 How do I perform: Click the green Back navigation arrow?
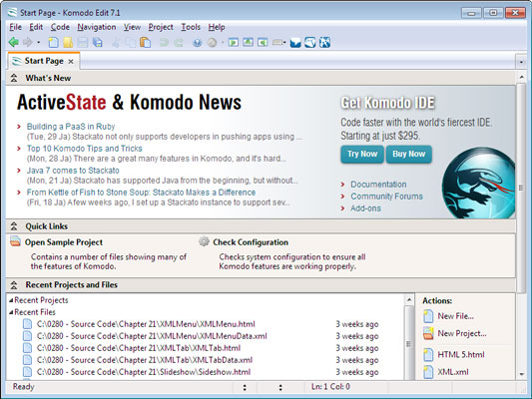14,42
